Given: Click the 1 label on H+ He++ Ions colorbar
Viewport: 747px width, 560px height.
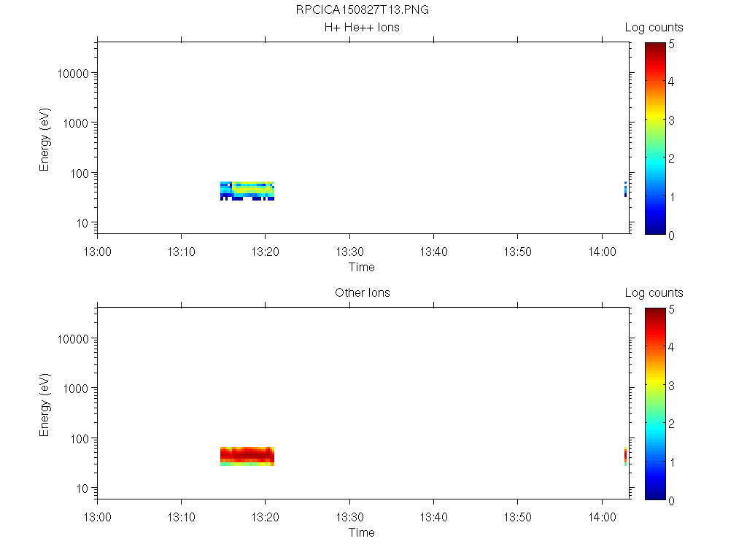Looking at the screenshot, I should [672, 197].
